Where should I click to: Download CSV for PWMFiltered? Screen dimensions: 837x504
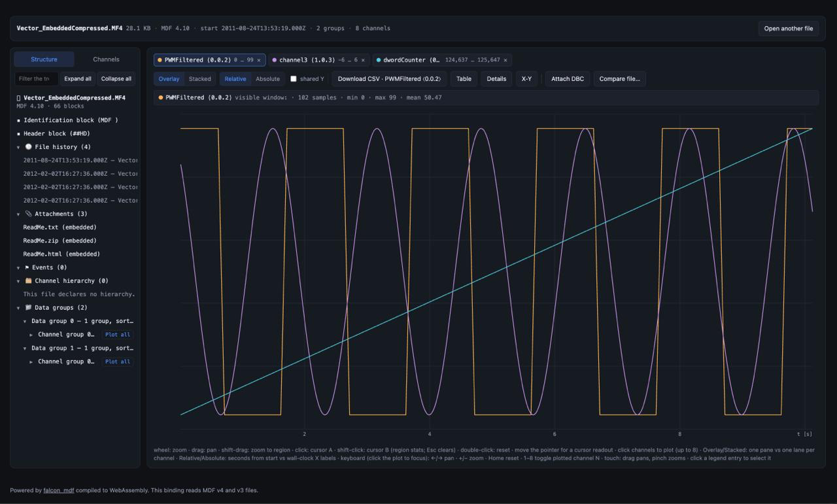pos(389,79)
